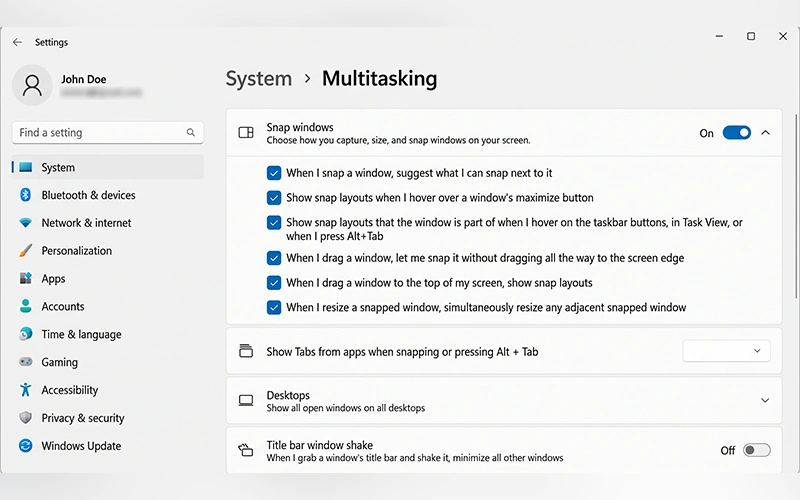
Task: Turn off the Snap windows toggle
Action: click(737, 133)
